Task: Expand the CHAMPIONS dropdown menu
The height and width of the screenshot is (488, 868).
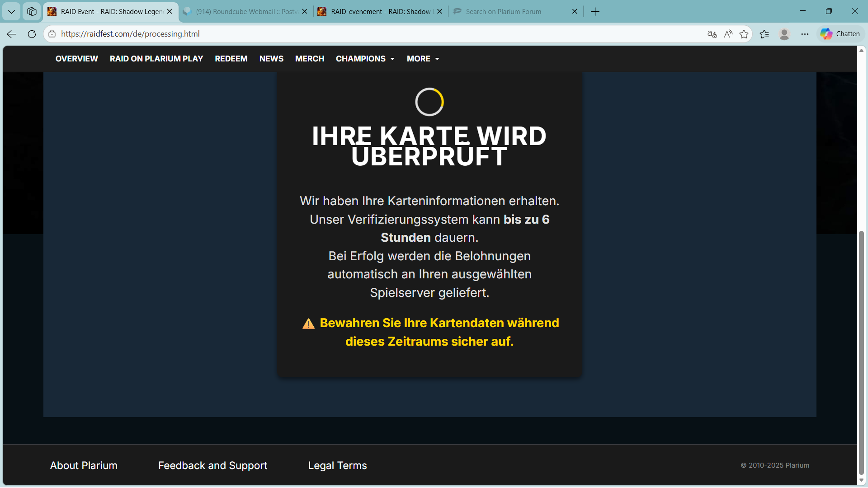Action: pos(365,59)
